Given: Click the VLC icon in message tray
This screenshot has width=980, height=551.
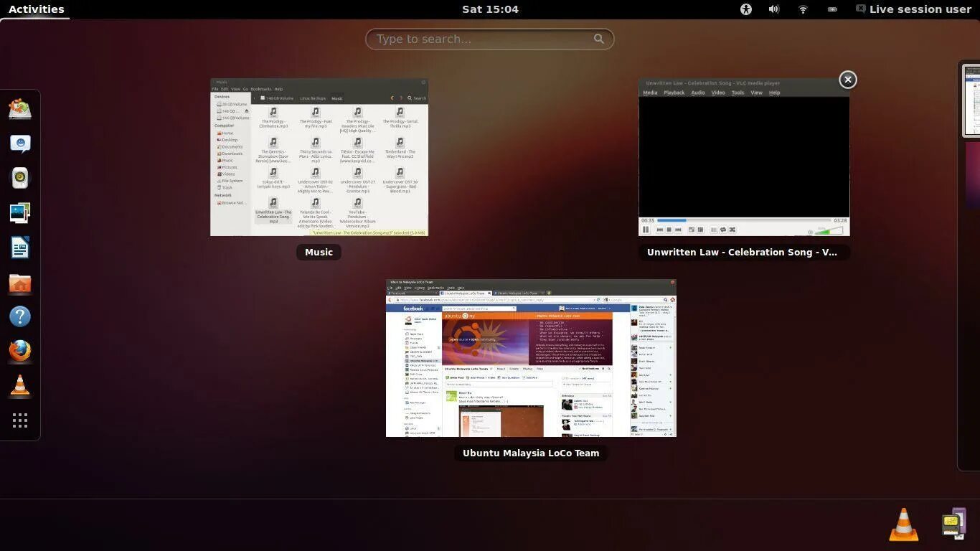Looking at the screenshot, I should 904,524.
